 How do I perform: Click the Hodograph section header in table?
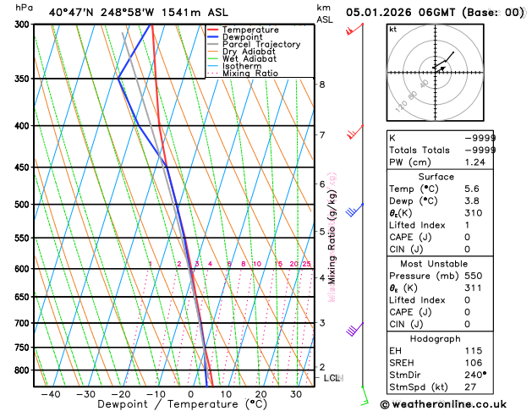tap(435, 339)
